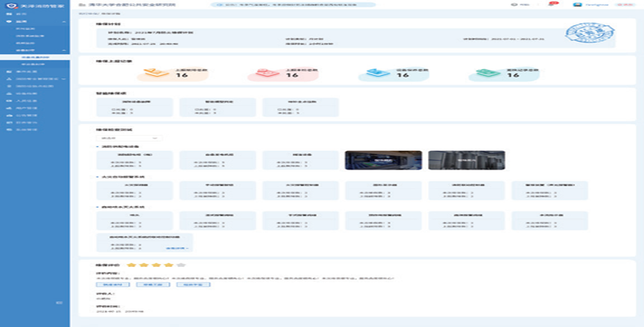644x327 pixels.
Task: Open the gray storage tanks thumbnail
Action: tap(466, 160)
